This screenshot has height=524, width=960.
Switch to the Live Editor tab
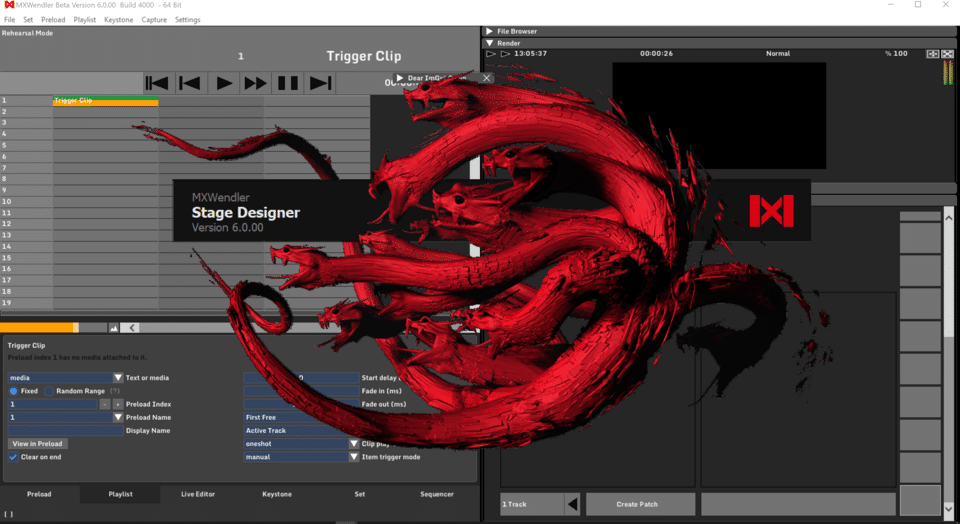(197, 494)
